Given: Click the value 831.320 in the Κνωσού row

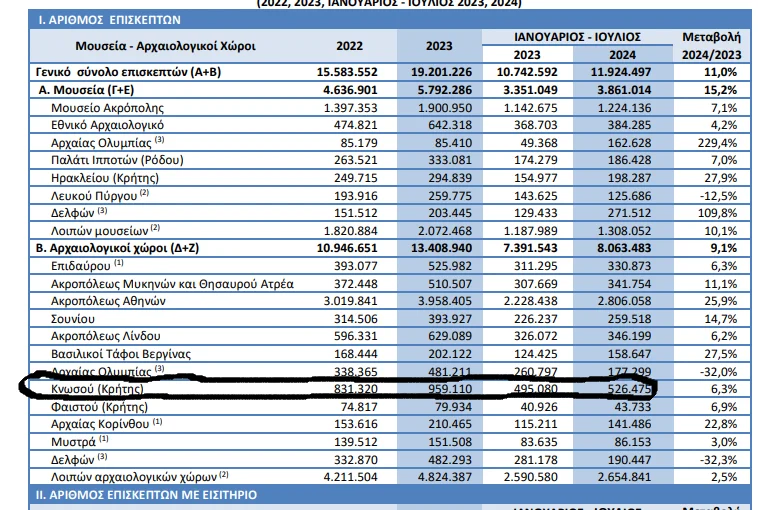Looking at the screenshot, I should tap(355, 389).
